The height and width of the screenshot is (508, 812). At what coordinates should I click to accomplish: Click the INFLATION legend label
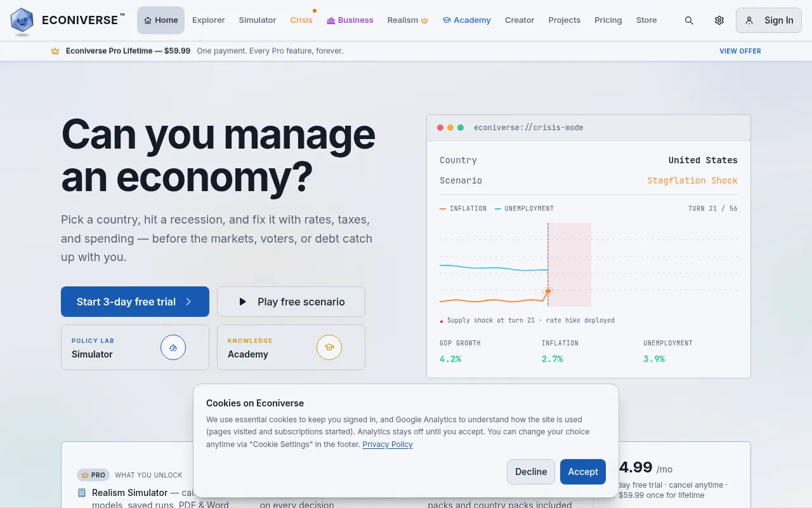pos(468,209)
